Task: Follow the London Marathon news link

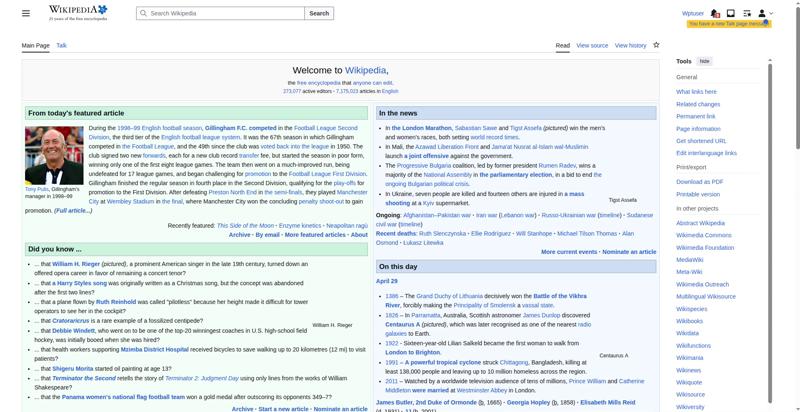Action: [x=420, y=128]
